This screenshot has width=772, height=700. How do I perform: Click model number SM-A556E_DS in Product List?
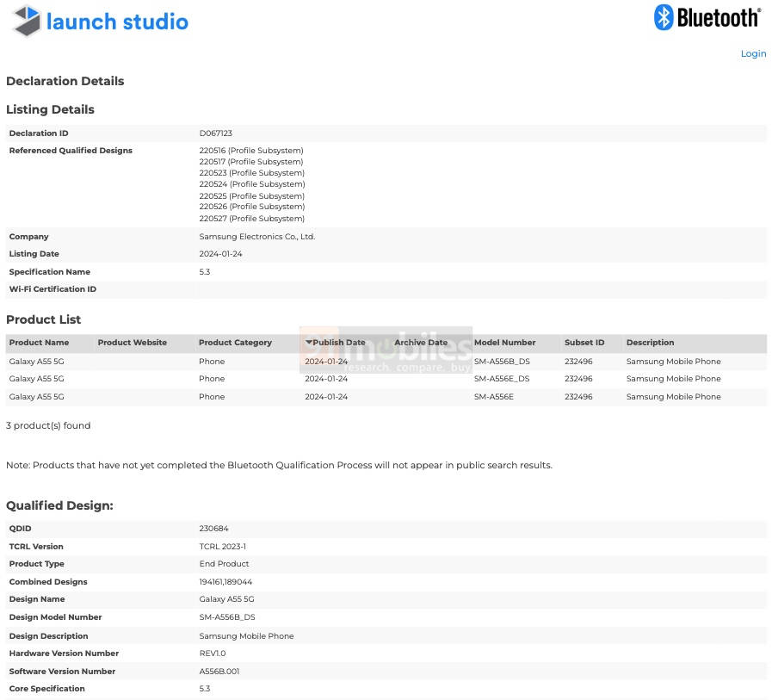pyautogui.click(x=502, y=378)
